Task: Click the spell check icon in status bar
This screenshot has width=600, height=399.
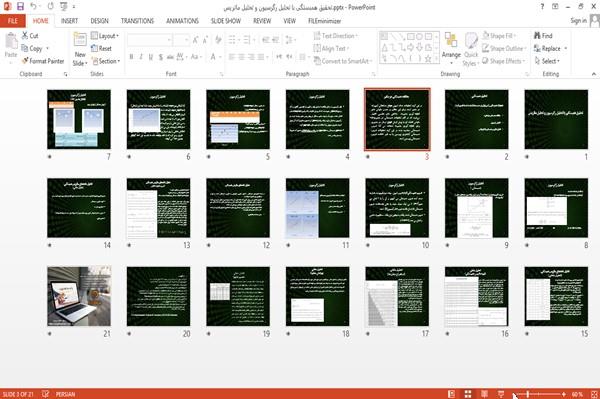Action: (45, 394)
